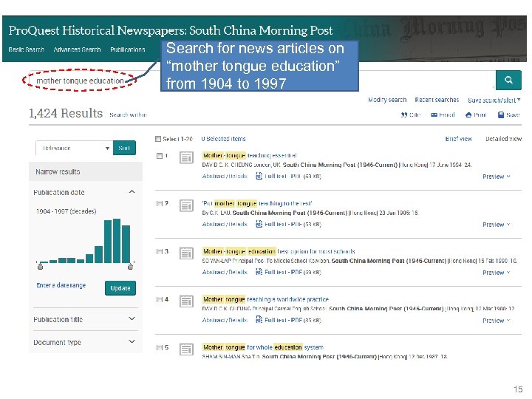Open the Relevance sort dropdown

coord(74,148)
